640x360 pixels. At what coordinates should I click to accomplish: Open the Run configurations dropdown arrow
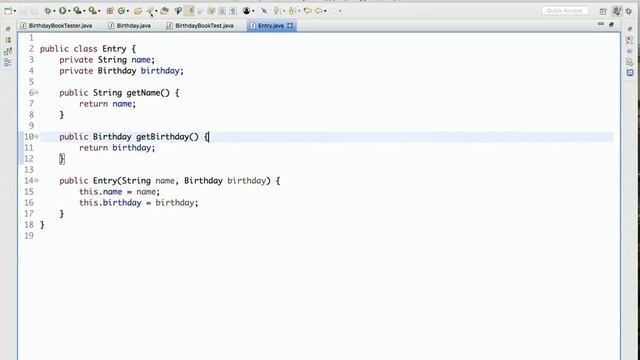point(69,11)
